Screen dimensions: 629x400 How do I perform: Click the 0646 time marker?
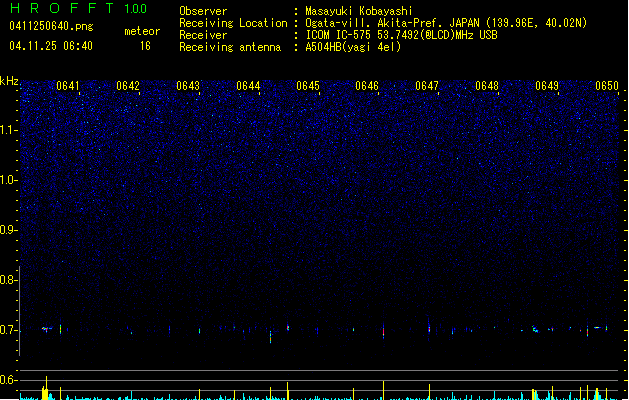pyautogui.click(x=367, y=86)
